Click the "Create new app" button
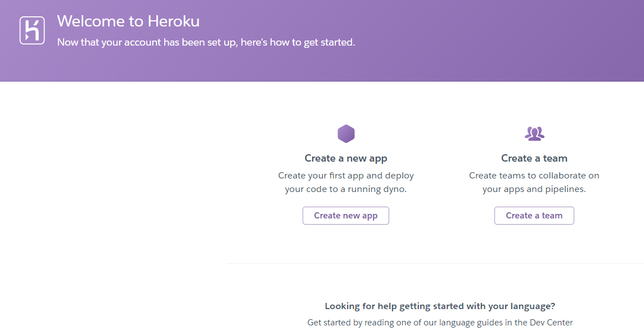644x335 pixels. pos(346,216)
